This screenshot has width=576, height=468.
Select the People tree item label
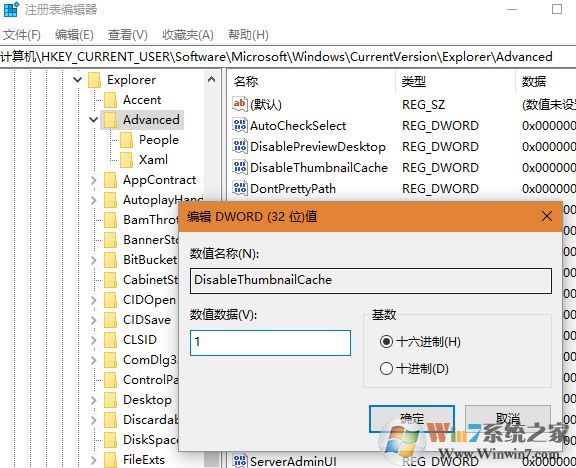click(x=159, y=140)
